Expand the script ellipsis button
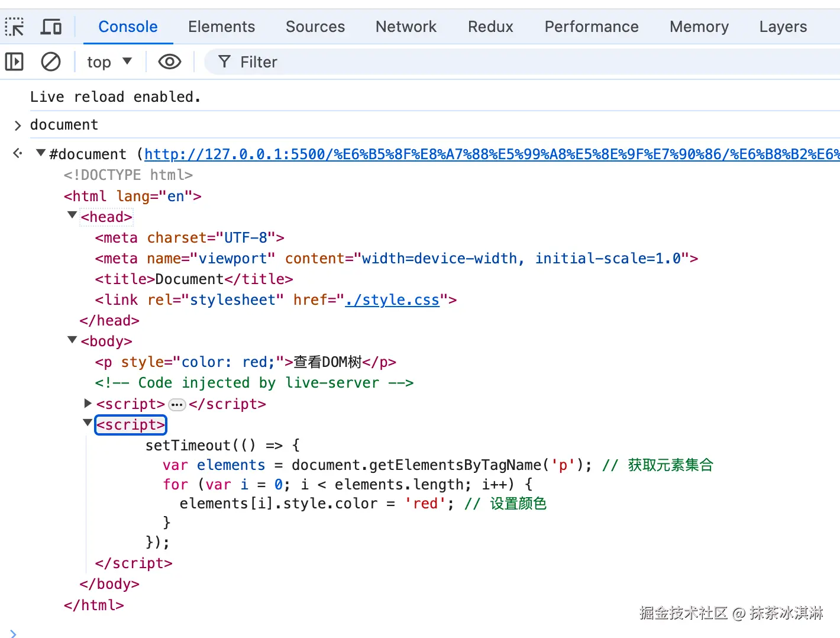The height and width of the screenshot is (638, 840). (x=177, y=405)
